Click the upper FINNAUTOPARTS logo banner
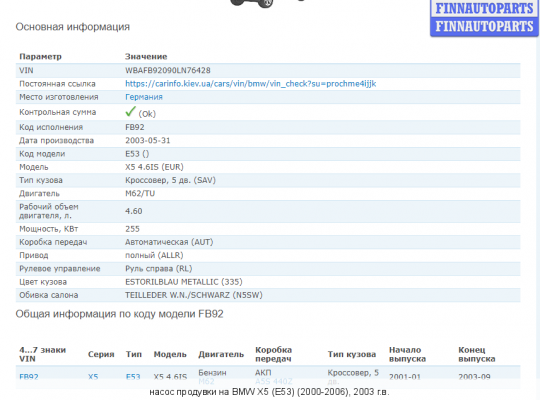540x400 pixels. coord(484,9)
